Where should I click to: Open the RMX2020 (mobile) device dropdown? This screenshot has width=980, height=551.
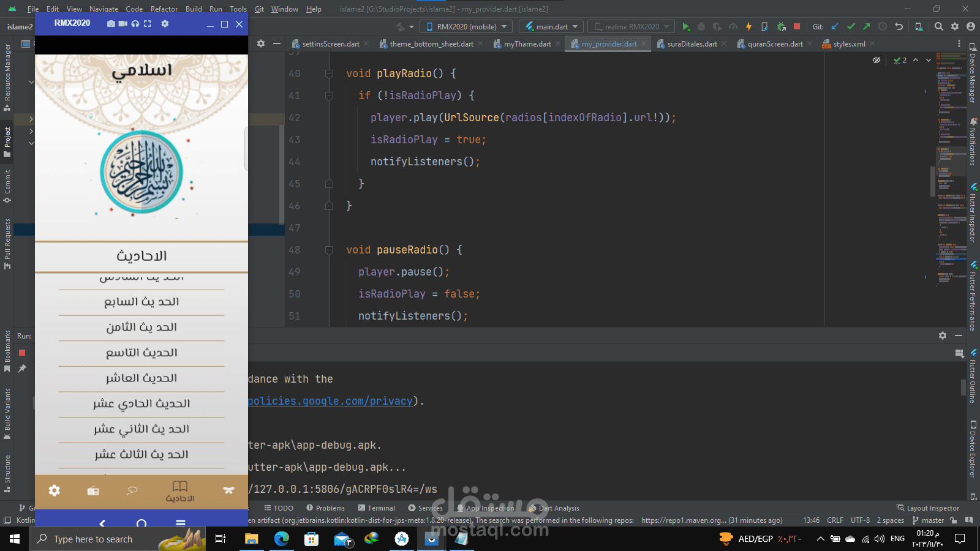click(x=467, y=26)
